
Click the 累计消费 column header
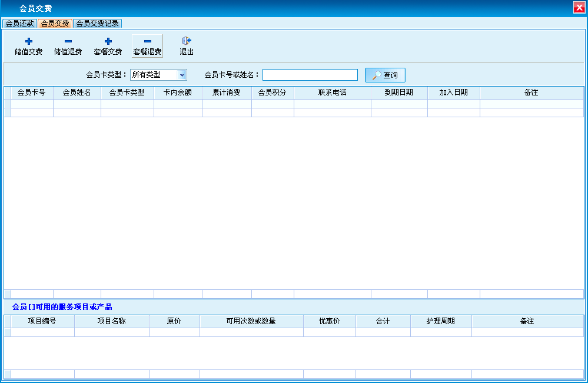pos(226,93)
